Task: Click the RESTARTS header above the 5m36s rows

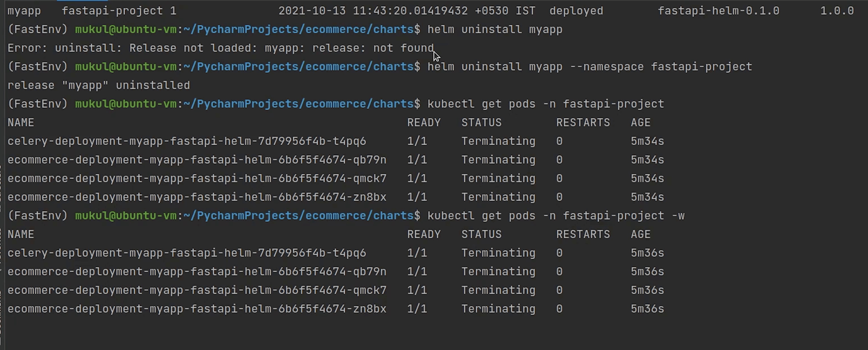Action: pyautogui.click(x=583, y=235)
